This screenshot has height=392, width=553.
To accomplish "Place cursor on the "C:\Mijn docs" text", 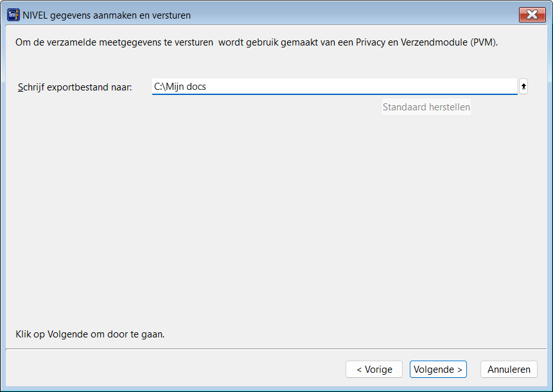I will [180, 87].
